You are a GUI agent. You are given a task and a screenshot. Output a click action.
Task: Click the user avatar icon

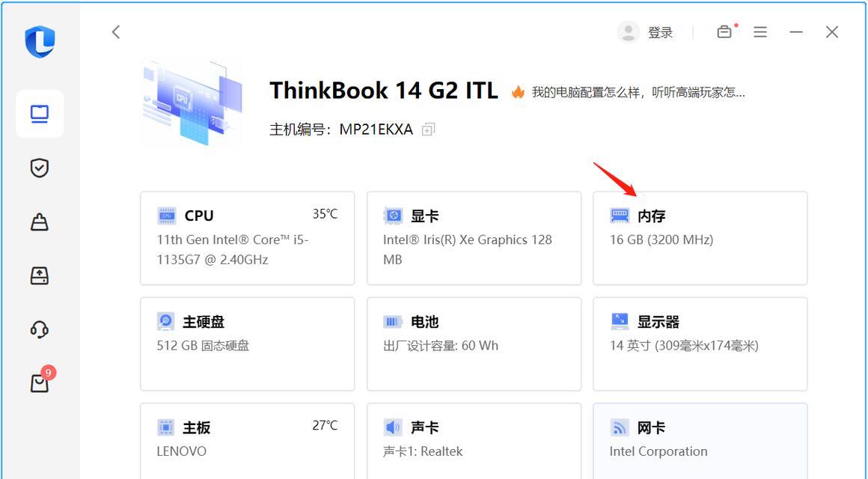(629, 32)
